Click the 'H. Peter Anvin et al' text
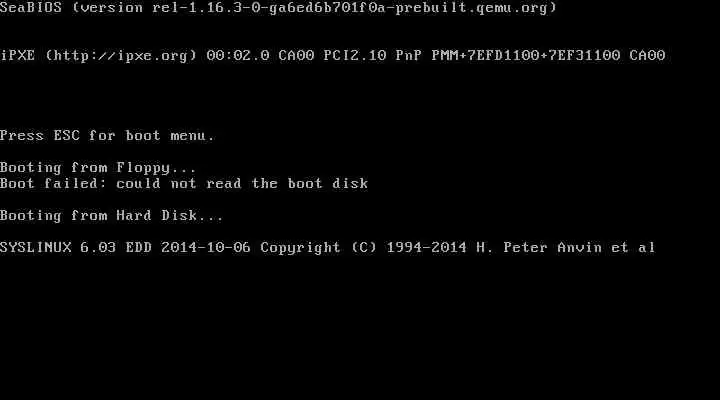This screenshot has height=400, width=720. tap(566, 248)
